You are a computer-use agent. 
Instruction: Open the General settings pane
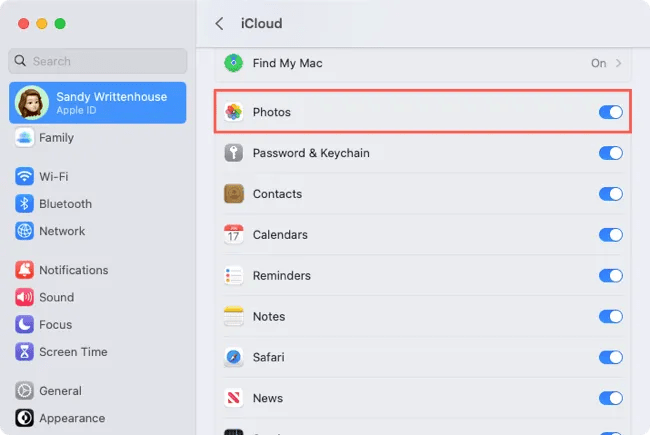(60, 391)
